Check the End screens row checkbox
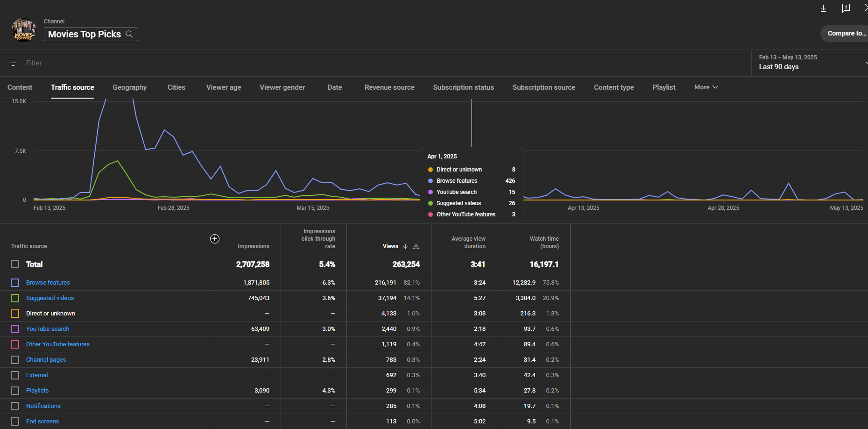868x429 pixels. 15,422
